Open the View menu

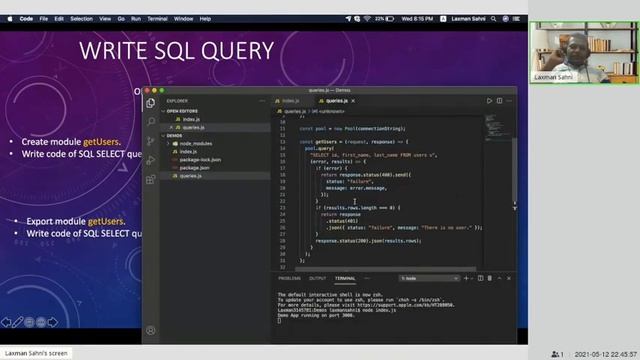tap(105, 19)
